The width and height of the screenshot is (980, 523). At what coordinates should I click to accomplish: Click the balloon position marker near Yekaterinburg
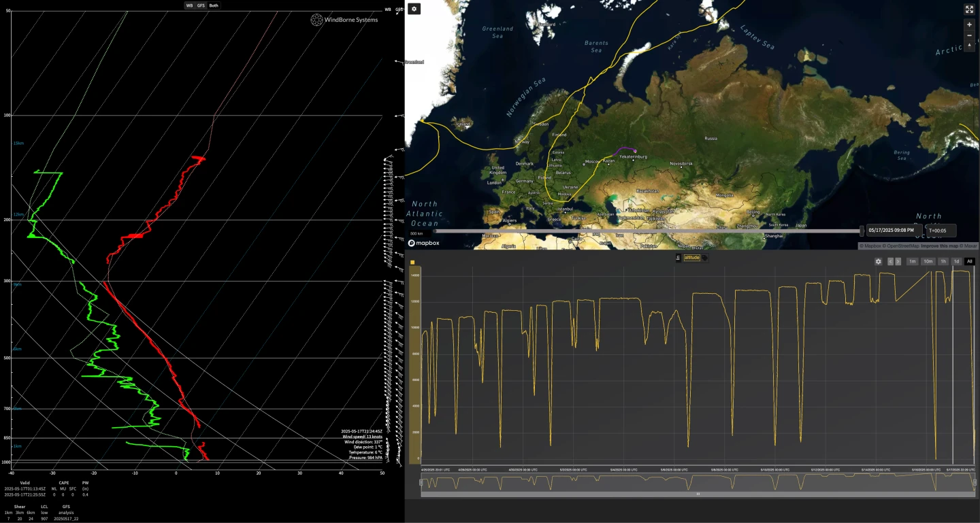(634, 150)
